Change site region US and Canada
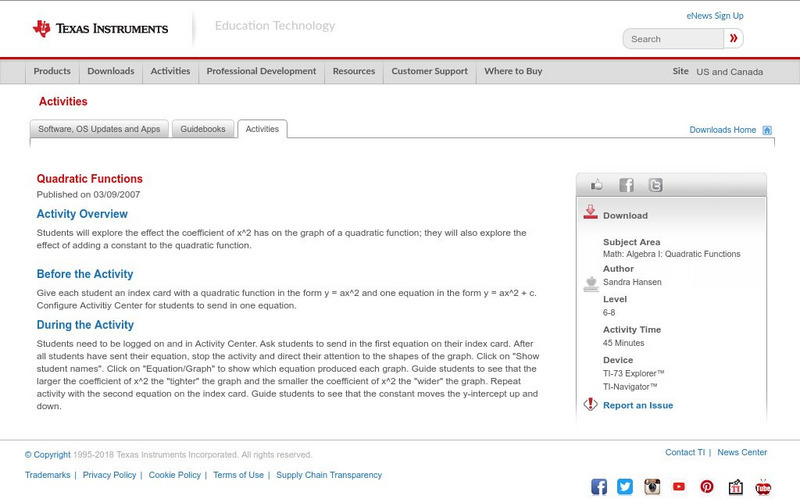800x499 pixels. [730, 72]
